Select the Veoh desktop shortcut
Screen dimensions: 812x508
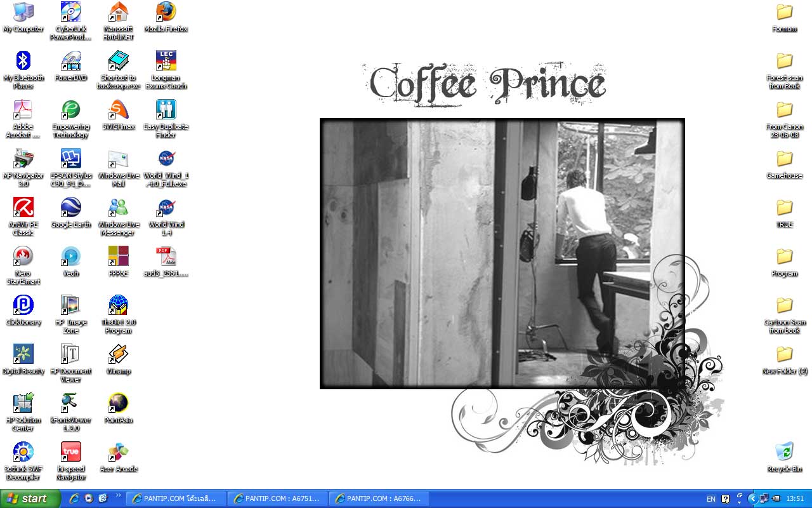[x=71, y=262]
